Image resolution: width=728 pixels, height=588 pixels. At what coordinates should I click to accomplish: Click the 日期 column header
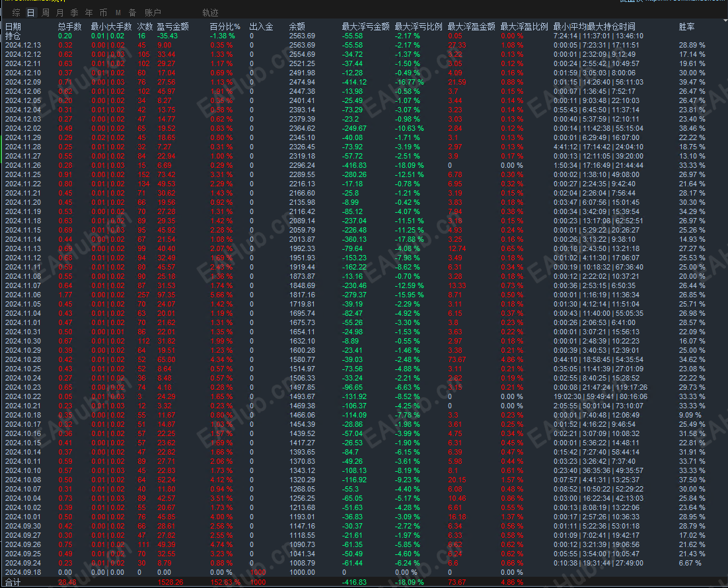(13, 26)
